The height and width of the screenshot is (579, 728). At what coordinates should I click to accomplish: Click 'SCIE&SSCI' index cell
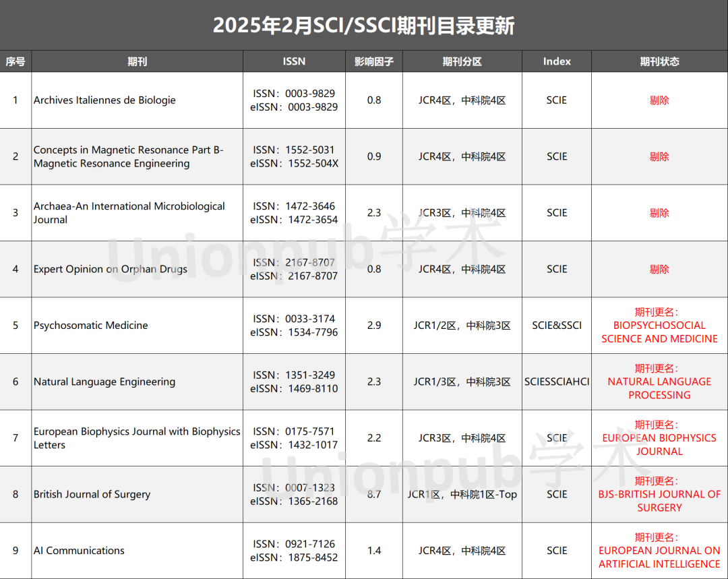[557, 326]
